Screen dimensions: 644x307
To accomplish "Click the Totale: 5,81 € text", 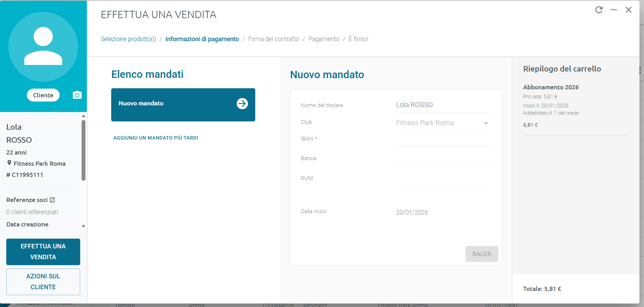I will (542, 289).
